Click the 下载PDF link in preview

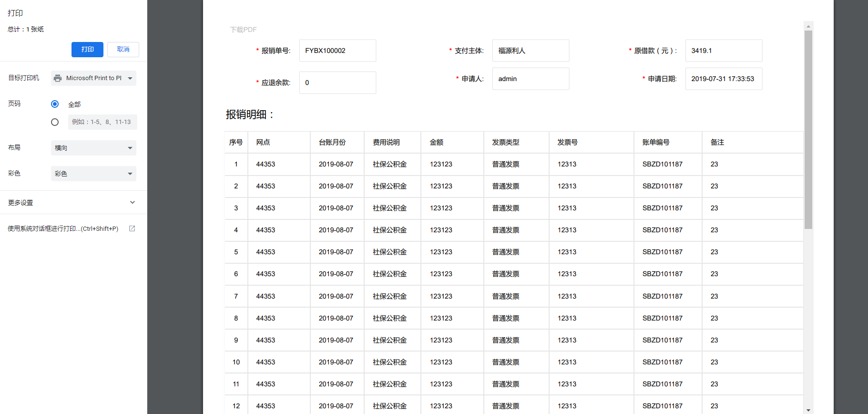[243, 30]
